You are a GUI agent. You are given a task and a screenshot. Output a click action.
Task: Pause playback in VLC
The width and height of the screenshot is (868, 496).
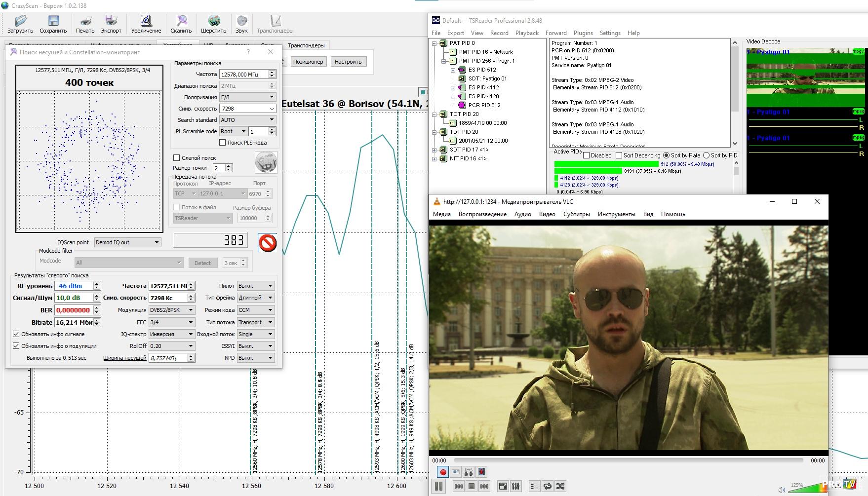tap(438, 486)
